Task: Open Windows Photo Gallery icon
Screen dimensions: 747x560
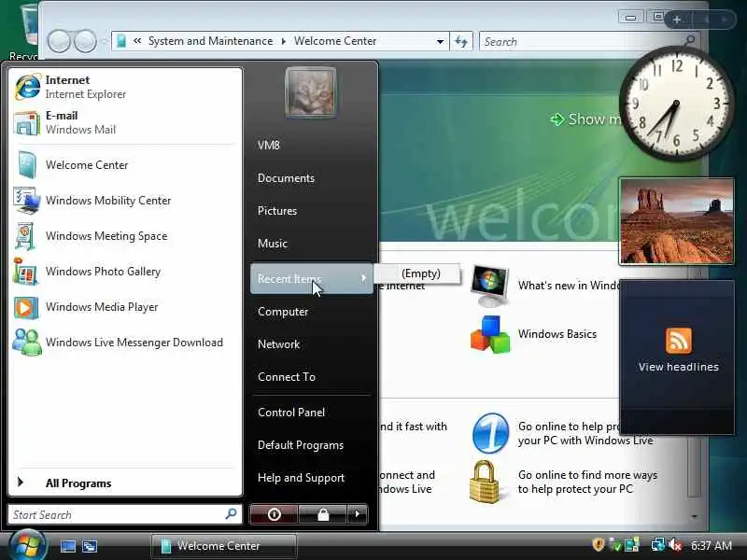Action: point(26,272)
